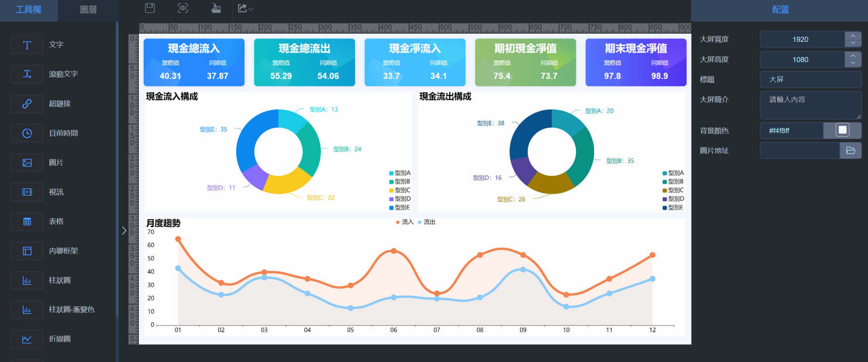
Task: Focus the 標題 input field
Action: tap(811, 79)
